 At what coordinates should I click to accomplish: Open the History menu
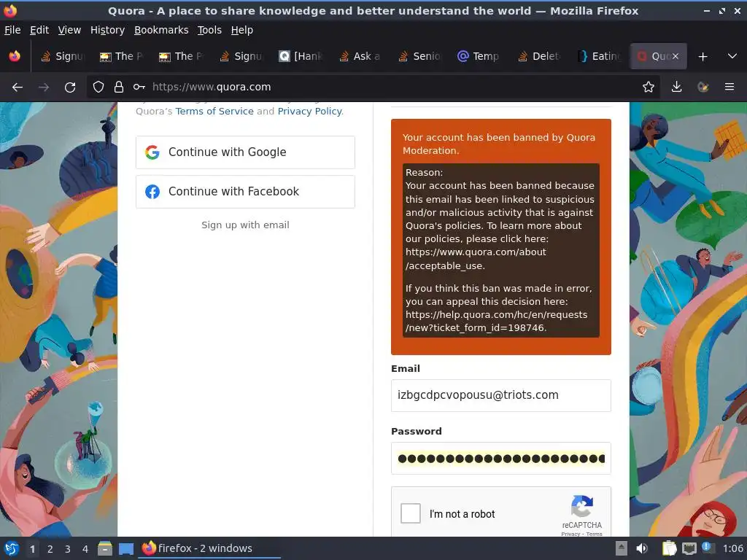tap(107, 30)
